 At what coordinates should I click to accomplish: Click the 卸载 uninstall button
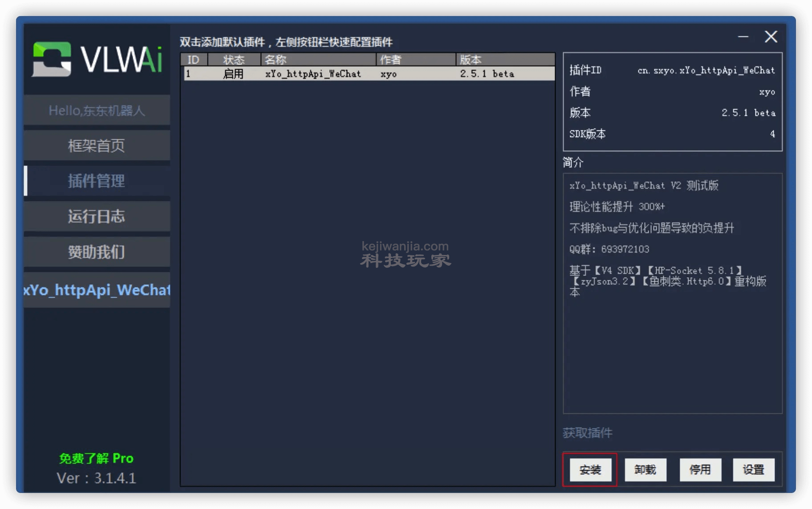[645, 469]
